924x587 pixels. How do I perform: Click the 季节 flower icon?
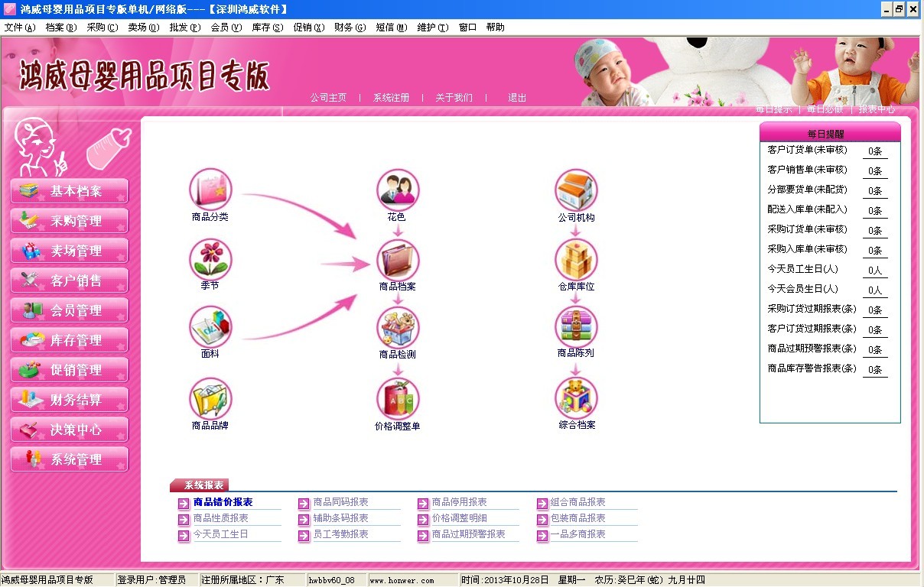click(x=210, y=258)
